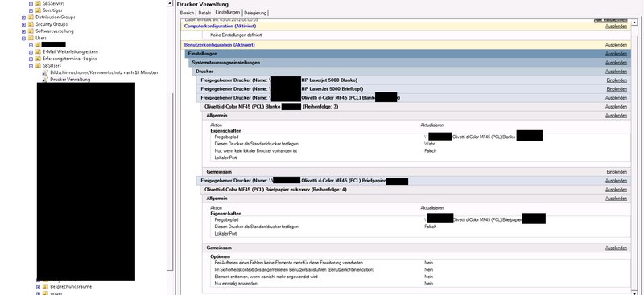Click Ausblenden on Systemsteuerungseinstellungen row
Viewport: 644px width, 295px height.
point(616,63)
